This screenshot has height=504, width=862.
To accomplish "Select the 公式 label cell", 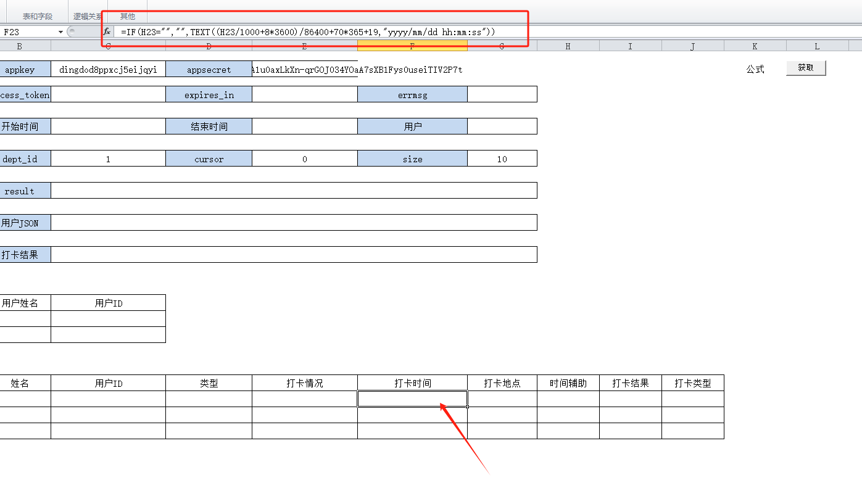I will [x=755, y=69].
